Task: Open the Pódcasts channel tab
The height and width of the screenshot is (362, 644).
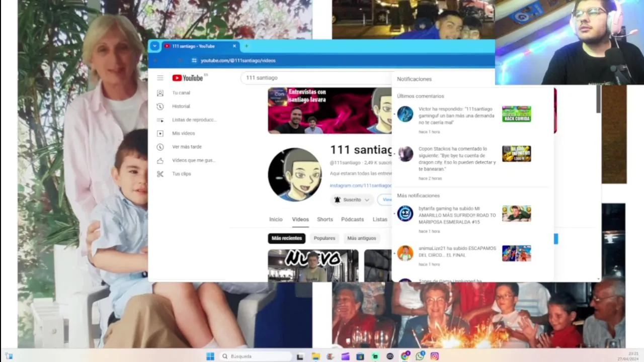Action: click(352, 220)
